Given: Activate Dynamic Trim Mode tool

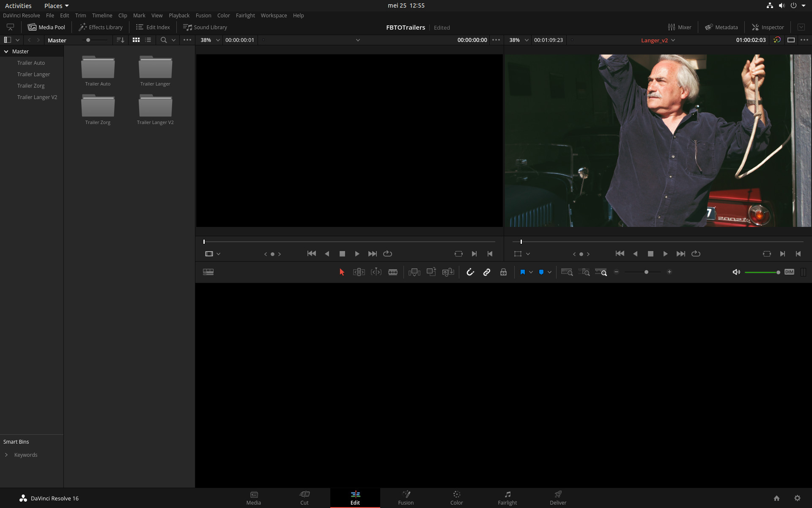Looking at the screenshot, I should pos(376,272).
